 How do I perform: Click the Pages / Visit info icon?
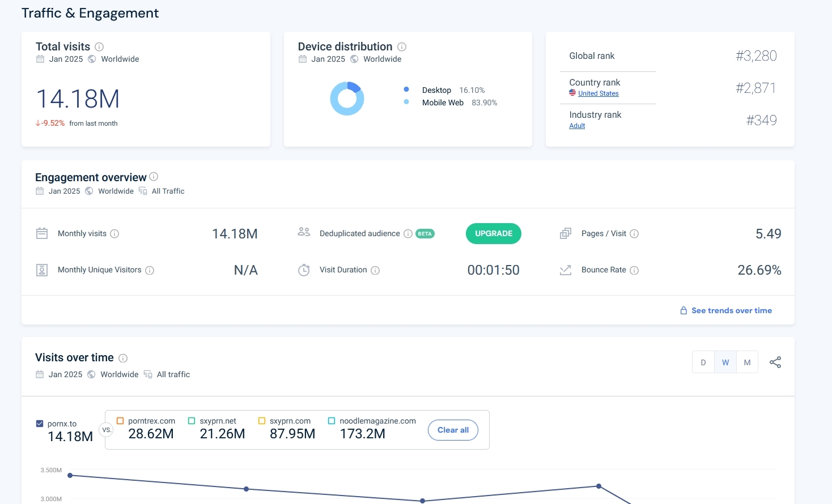(634, 234)
